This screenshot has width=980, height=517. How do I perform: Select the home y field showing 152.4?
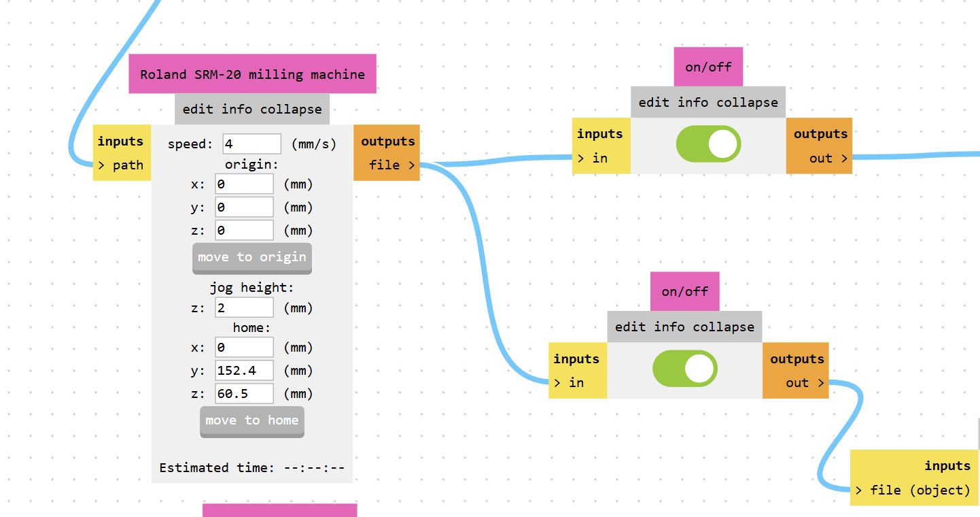pyautogui.click(x=244, y=370)
